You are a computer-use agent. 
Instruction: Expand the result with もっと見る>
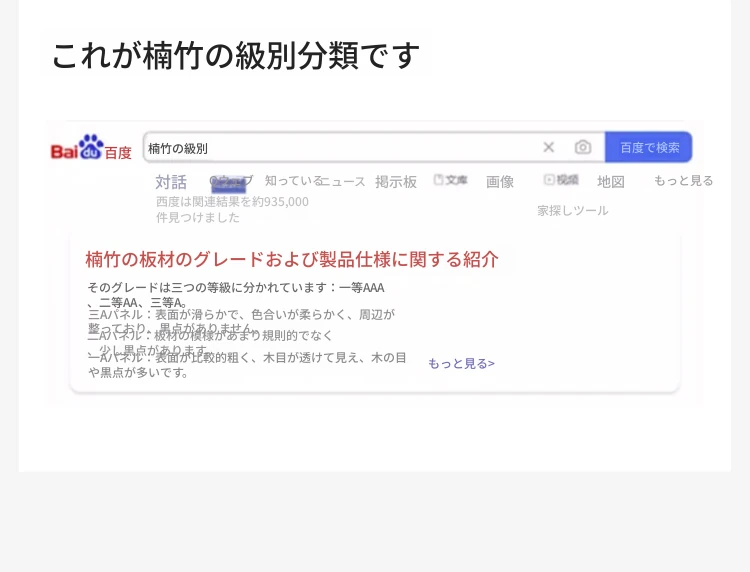[x=461, y=363]
